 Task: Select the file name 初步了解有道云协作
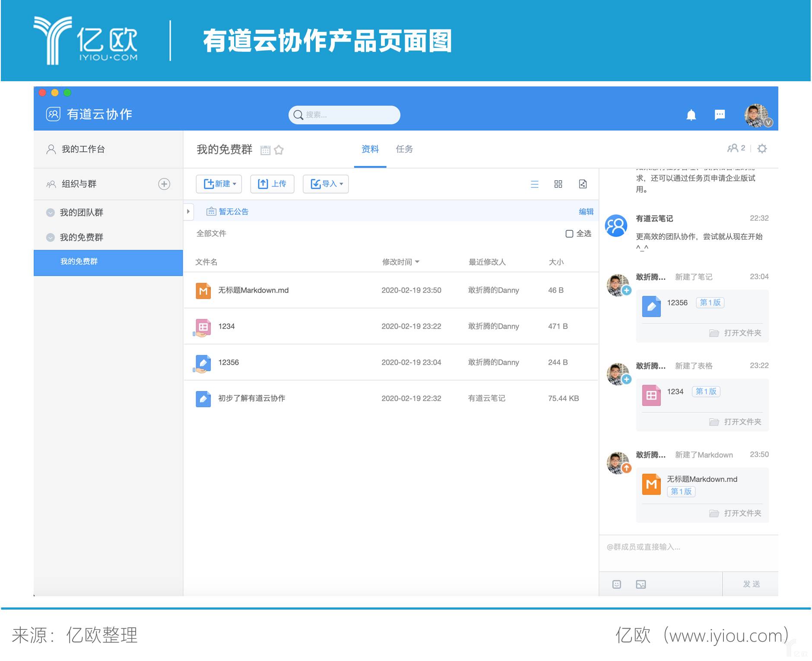point(252,398)
